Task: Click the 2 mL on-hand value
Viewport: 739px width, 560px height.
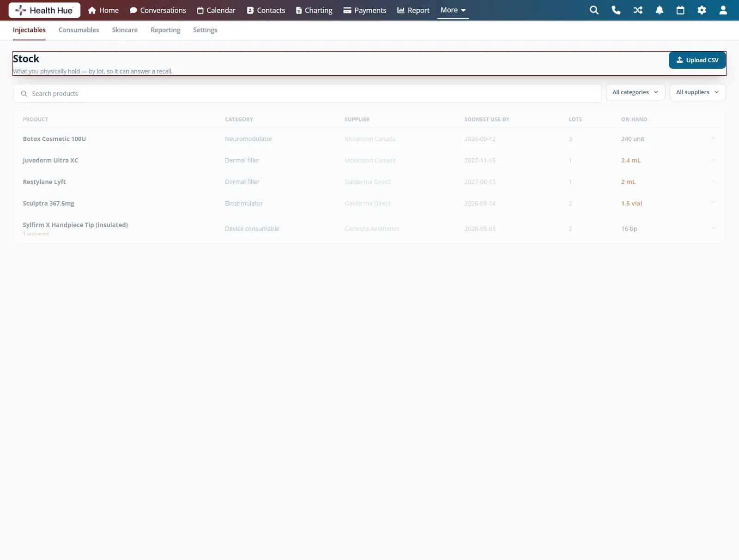Action: 628,182
